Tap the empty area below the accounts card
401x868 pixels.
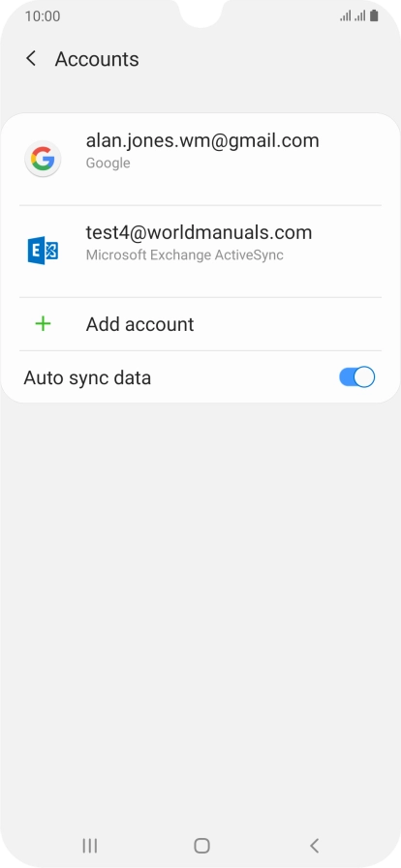(200, 609)
